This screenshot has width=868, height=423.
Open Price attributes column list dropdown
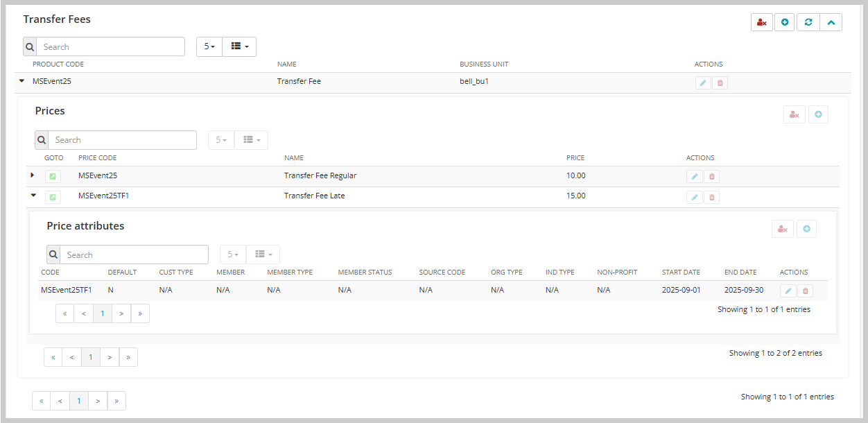(x=263, y=254)
